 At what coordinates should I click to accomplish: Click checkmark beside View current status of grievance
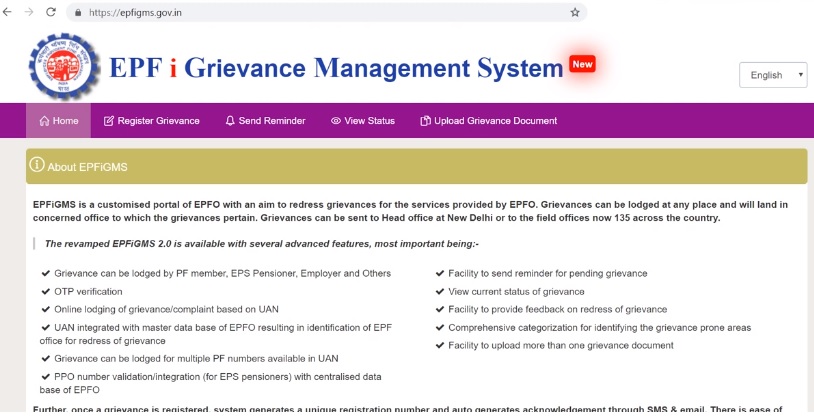[440, 291]
